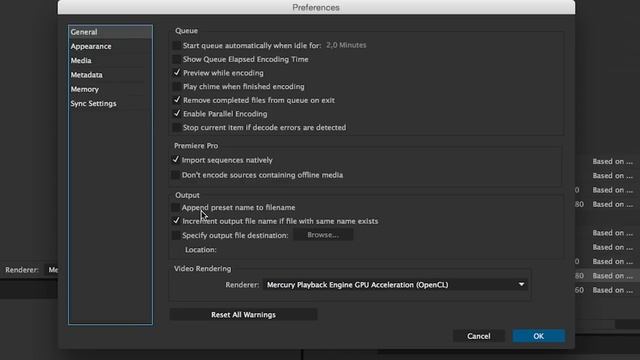Uncheck Import sequences natively
The width and height of the screenshot is (640, 360).
click(x=176, y=160)
